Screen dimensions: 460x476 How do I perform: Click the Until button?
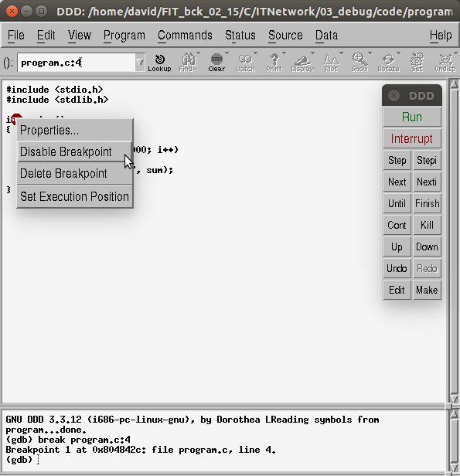[397, 203]
